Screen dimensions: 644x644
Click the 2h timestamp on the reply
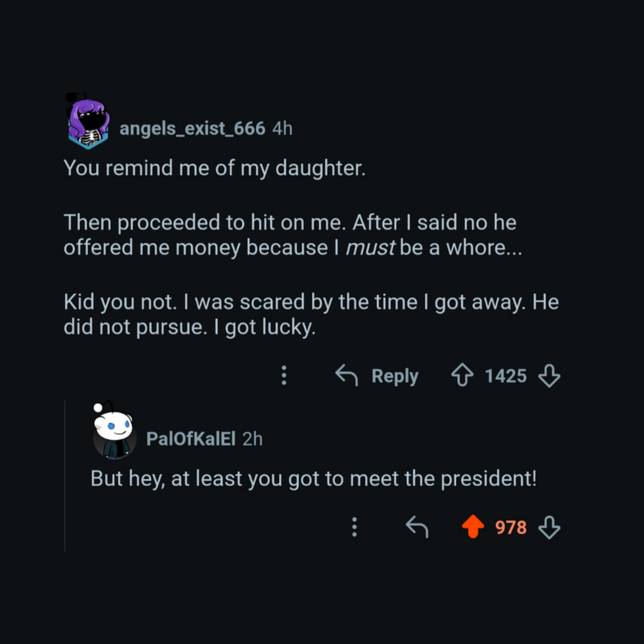[252, 439]
